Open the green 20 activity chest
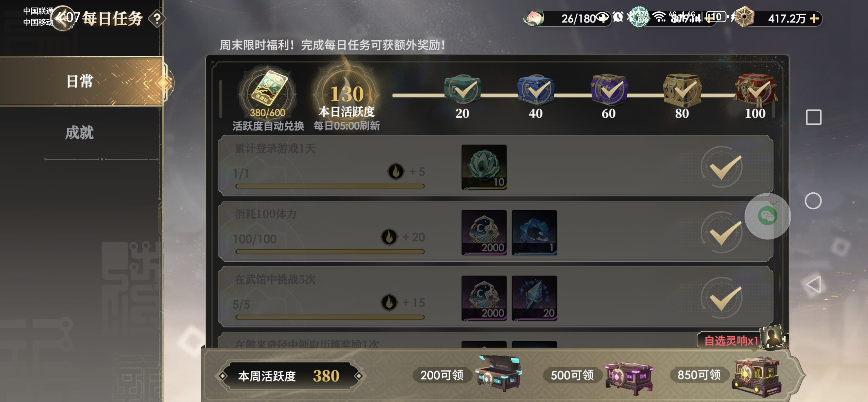The width and height of the screenshot is (868, 402). (x=462, y=89)
